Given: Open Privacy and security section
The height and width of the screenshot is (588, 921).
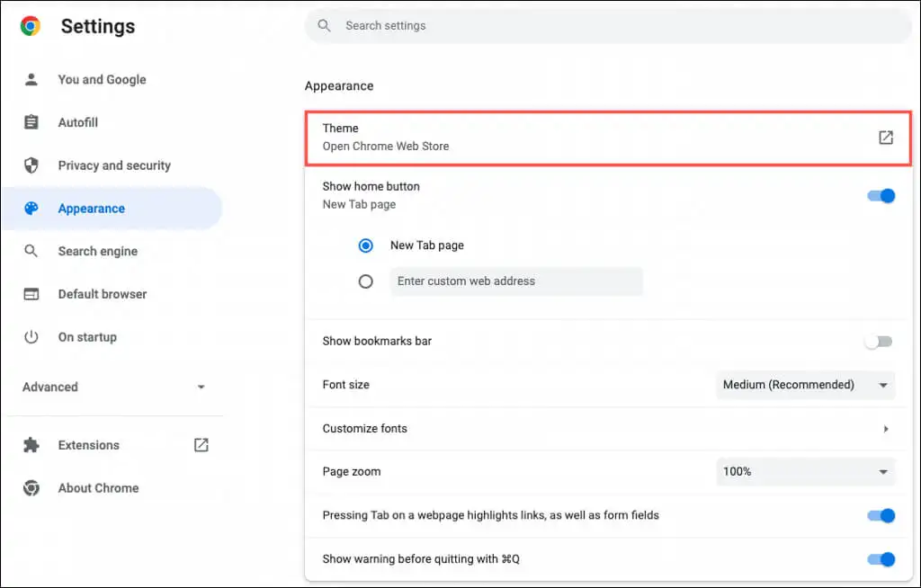Looking at the screenshot, I should [x=114, y=165].
